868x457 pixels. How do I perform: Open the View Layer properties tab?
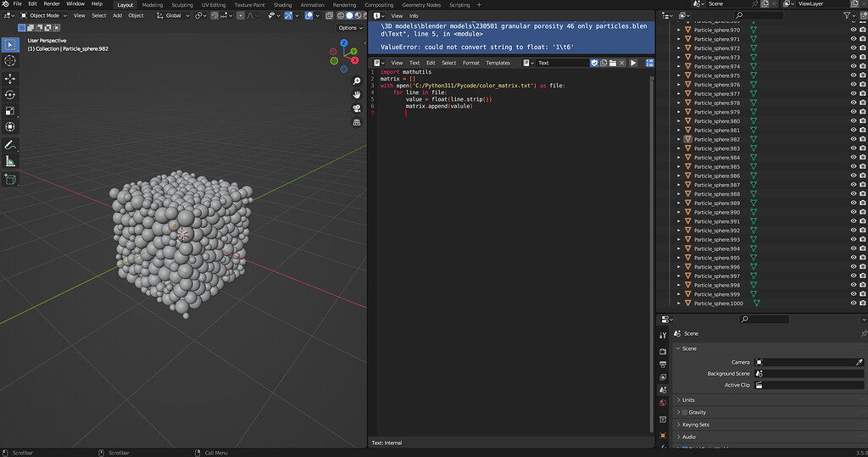(x=663, y=377)
